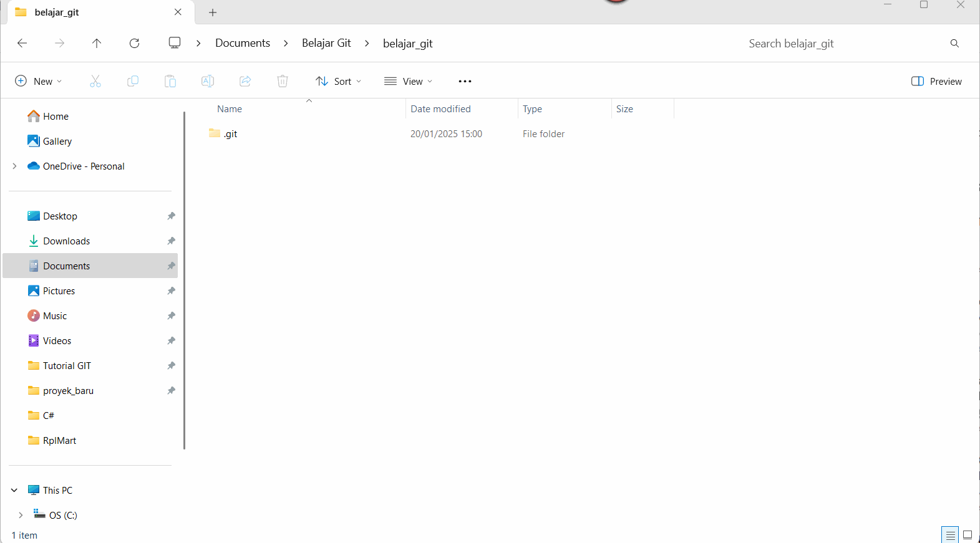Screen dimensions: 980x543
Task: Click the Back navigation arrow
Action: (22, 43)
